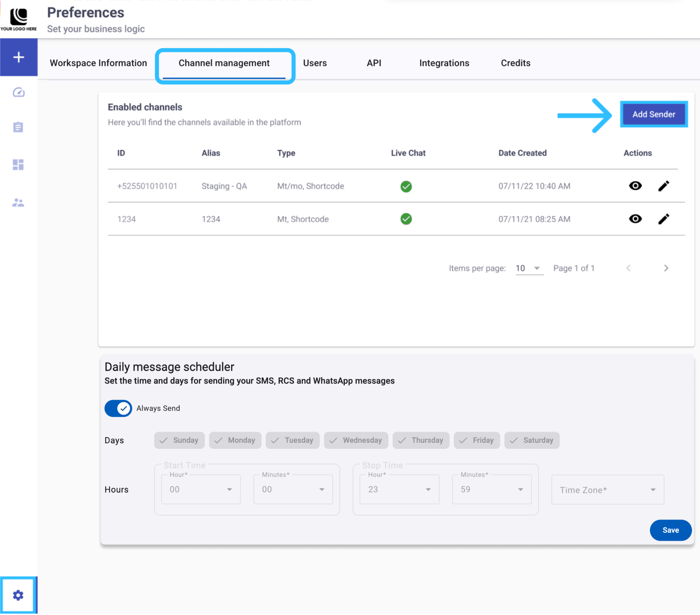Click the company logo in the sidebar
Screen dimensions: 700x615
coord(19,20)
